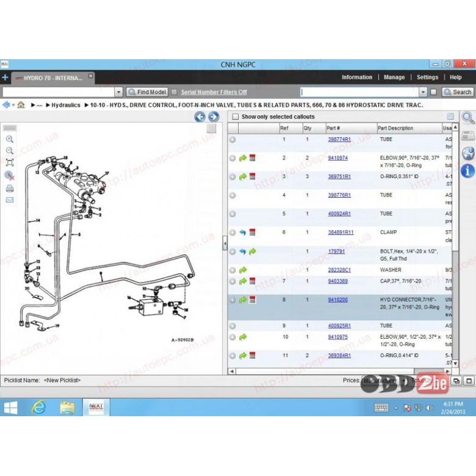Click table layout icon above parts list

pos(450,117)
